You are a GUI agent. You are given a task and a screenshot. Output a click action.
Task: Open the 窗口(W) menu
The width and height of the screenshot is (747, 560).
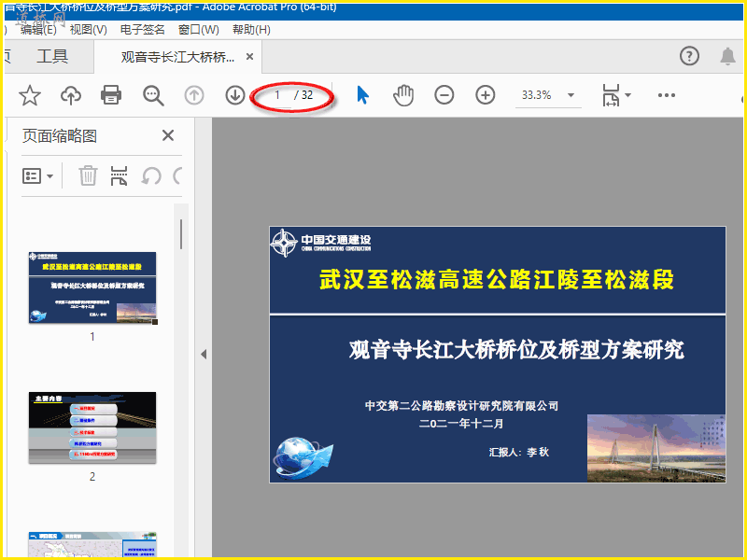(x=198, y=30)
